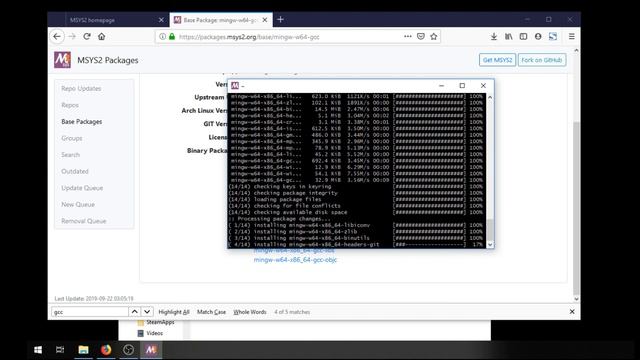640x360 pixels.
Task: Open a new browser tab
Action: pos(280,20)
